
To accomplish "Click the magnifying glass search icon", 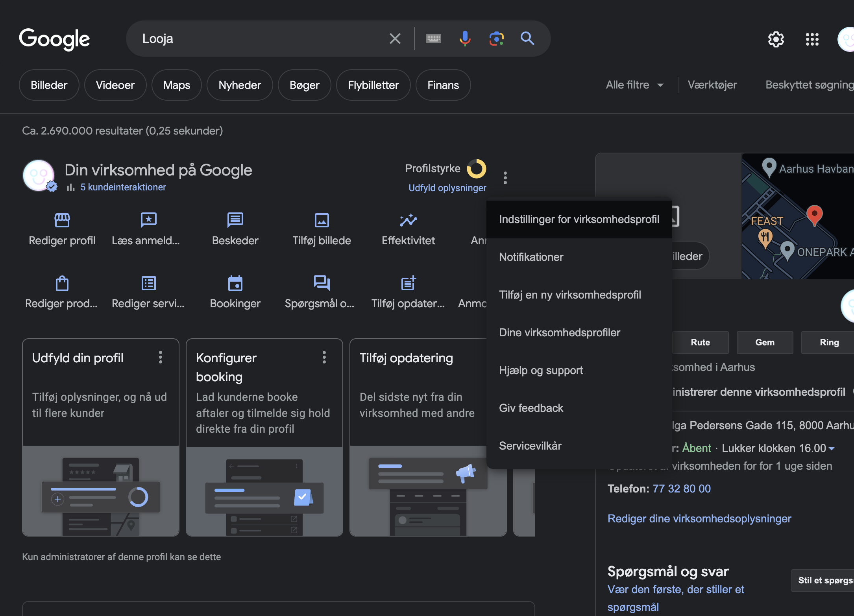I will (527, 39).
